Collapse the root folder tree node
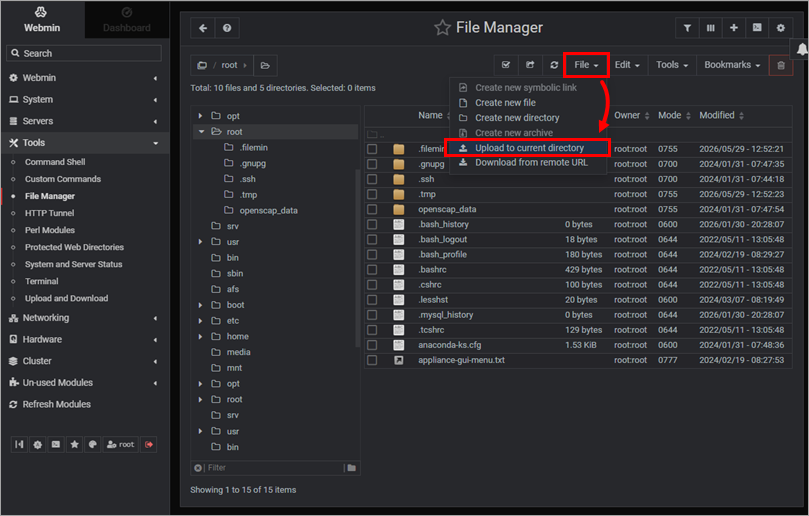 (x=201, y=132)
